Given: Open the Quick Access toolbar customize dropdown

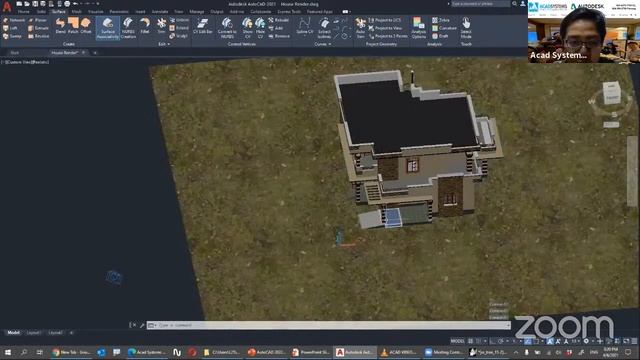Looking at the screenshot, I should 98,4.
